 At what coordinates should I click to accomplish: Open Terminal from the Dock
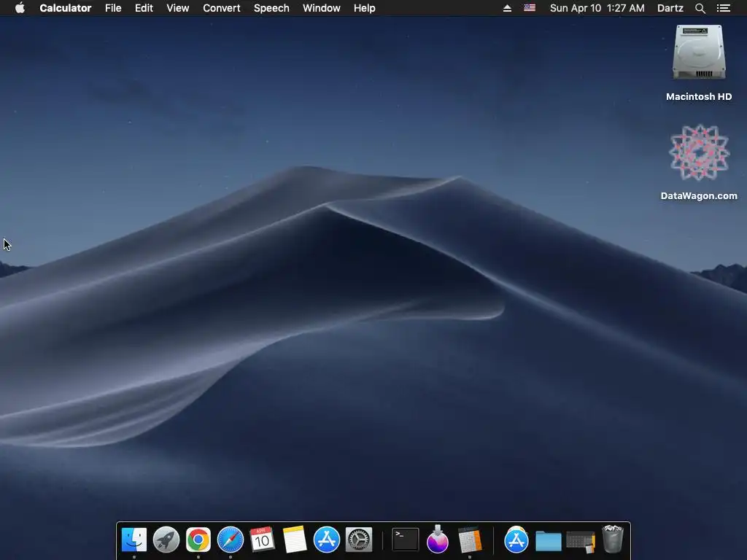click(406, 540)
